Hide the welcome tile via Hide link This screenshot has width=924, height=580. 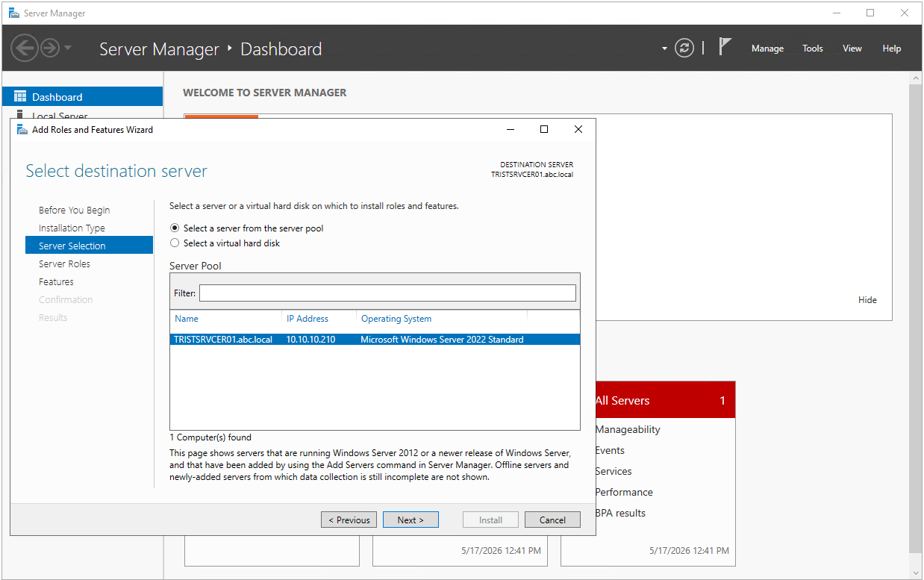(x=867, y=300)
